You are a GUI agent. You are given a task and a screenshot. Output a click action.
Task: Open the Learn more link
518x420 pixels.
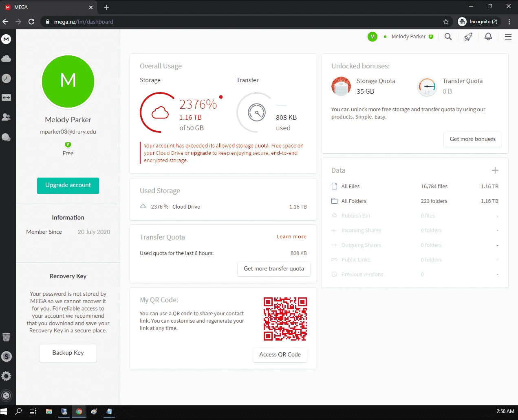point(291,237)
